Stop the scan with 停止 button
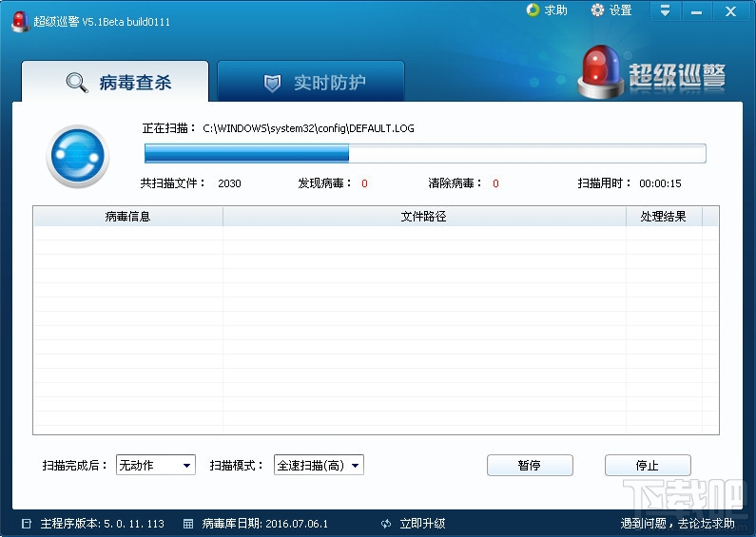This screenshot has width=756, height=537. point(648,465)
